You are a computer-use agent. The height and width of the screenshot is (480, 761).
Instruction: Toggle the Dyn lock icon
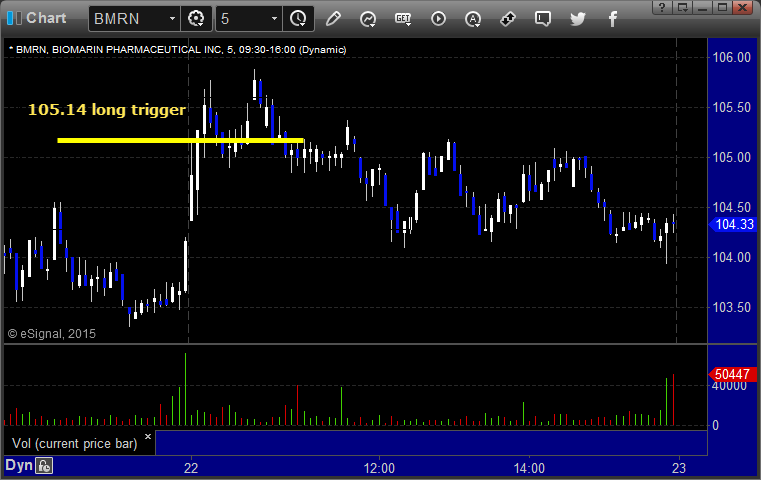(44, 466)
